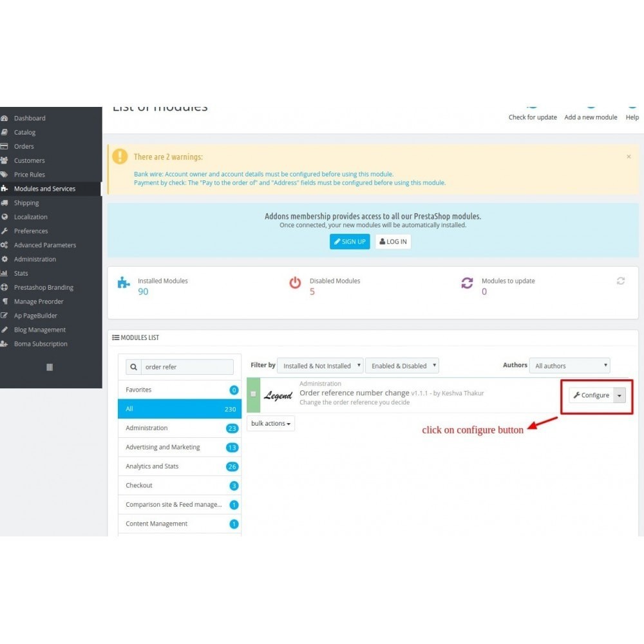Screen dimensions: 644x644
Task: Click the Preferences wrench icon
Action: tap(5, 231)
